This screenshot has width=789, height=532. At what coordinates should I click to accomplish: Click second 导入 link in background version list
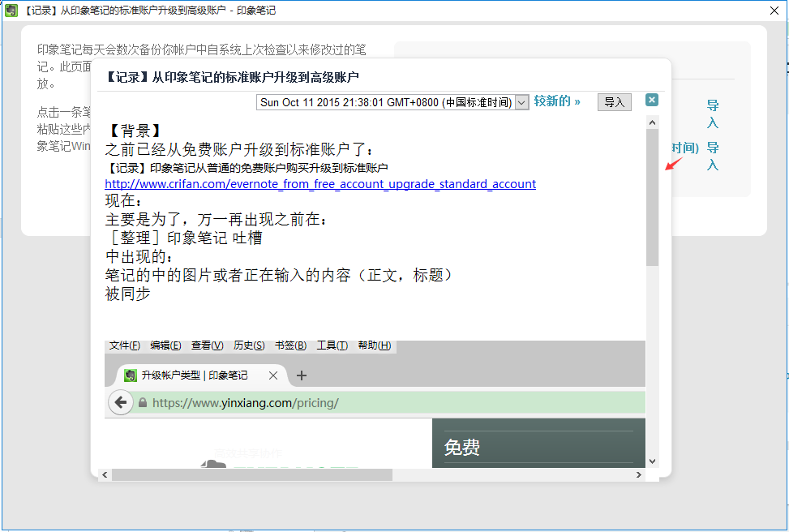click(x=713, y=156)
